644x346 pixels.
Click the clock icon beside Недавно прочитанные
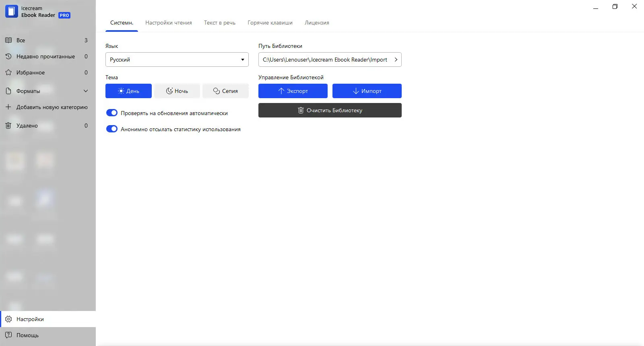(8, 56)
